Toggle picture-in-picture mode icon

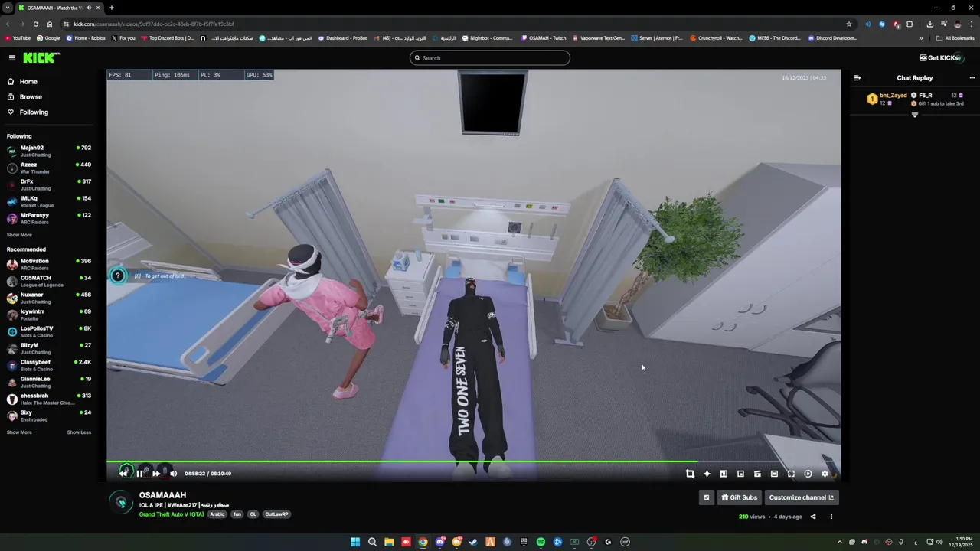click(x=740, y=474)
